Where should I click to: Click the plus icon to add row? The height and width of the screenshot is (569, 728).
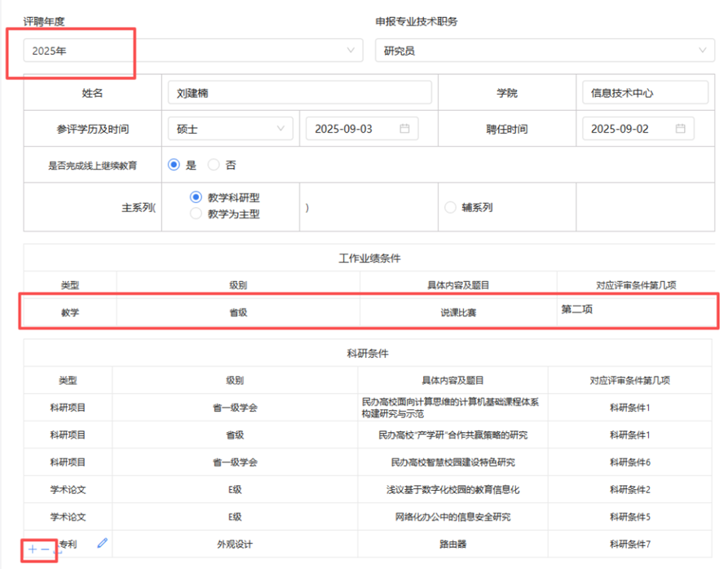(x=32, y=550)
